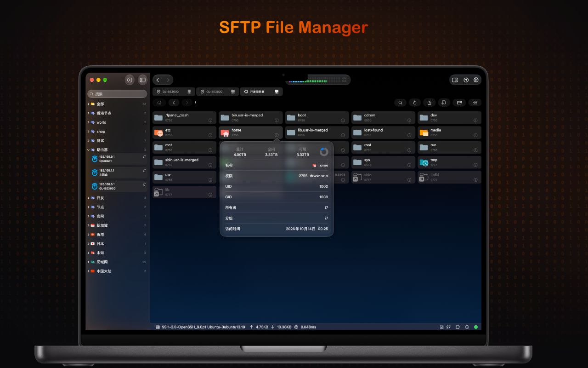Open info for the media folder
Image resolution: width=588 pixels, height=368 pixels.
475,135
